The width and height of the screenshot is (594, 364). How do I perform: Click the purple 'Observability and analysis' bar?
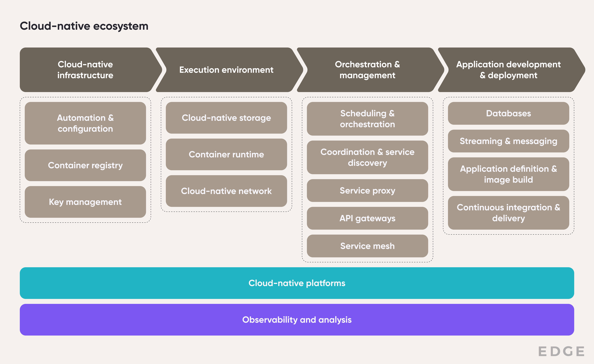[297, 320]
